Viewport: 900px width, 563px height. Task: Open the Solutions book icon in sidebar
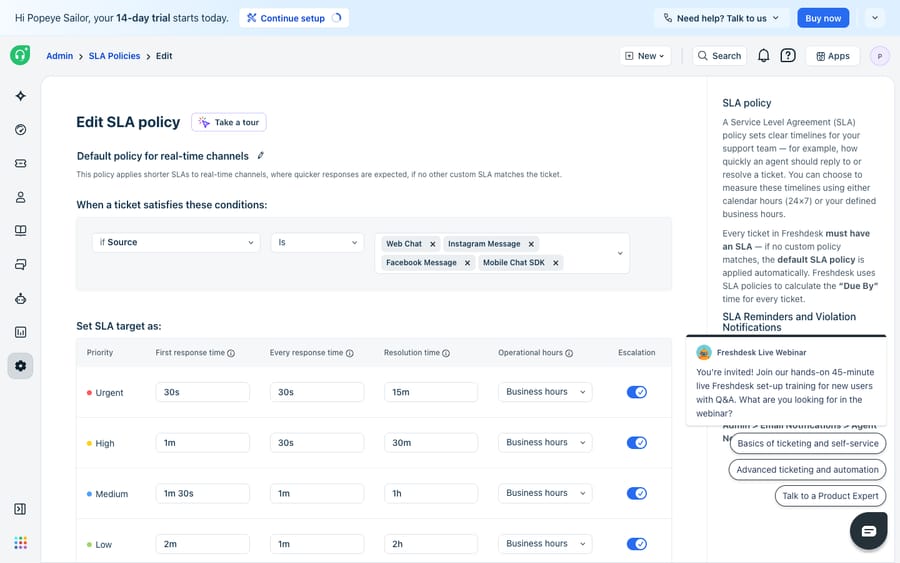21,231
